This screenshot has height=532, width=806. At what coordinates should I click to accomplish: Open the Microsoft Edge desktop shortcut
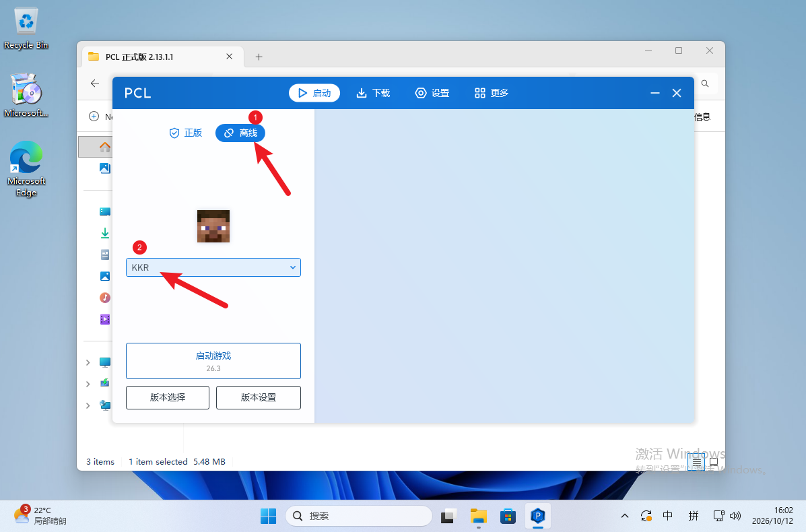26,170
